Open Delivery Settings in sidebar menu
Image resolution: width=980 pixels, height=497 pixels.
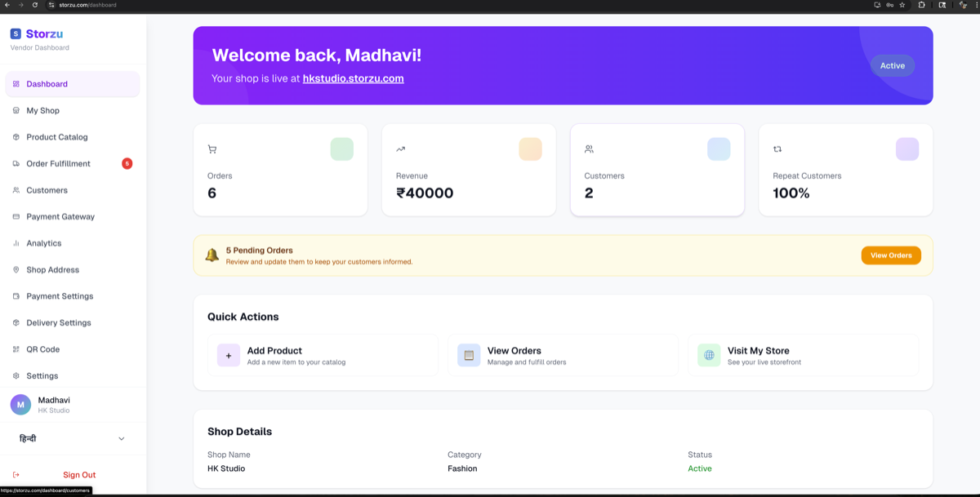coord(73,322)
